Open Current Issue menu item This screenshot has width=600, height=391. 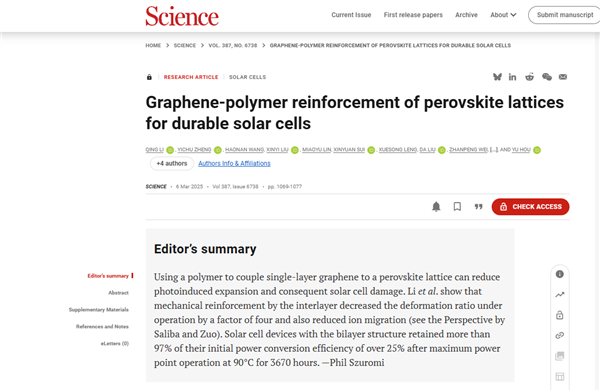(351, 15)
